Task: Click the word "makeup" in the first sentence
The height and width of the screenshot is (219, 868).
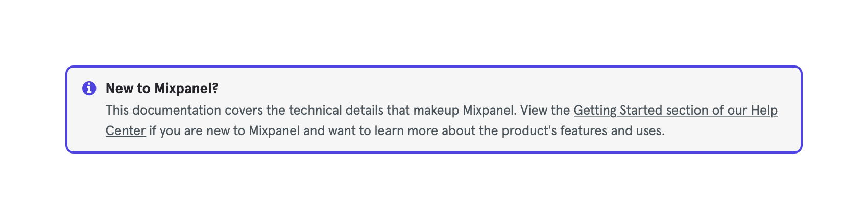Action: 436,111
